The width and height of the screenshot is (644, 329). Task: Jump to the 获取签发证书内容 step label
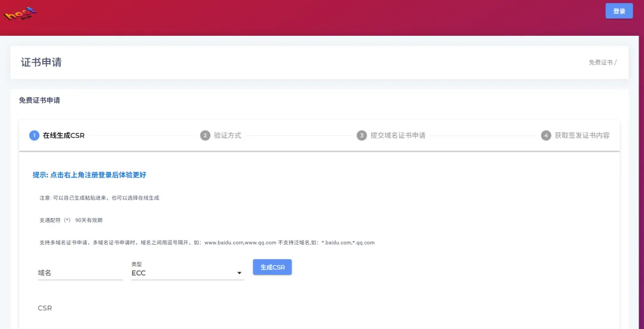[x=582, y=136]
